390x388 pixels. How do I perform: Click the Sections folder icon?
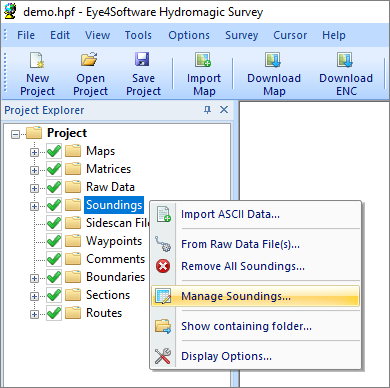tap(73, 295)
